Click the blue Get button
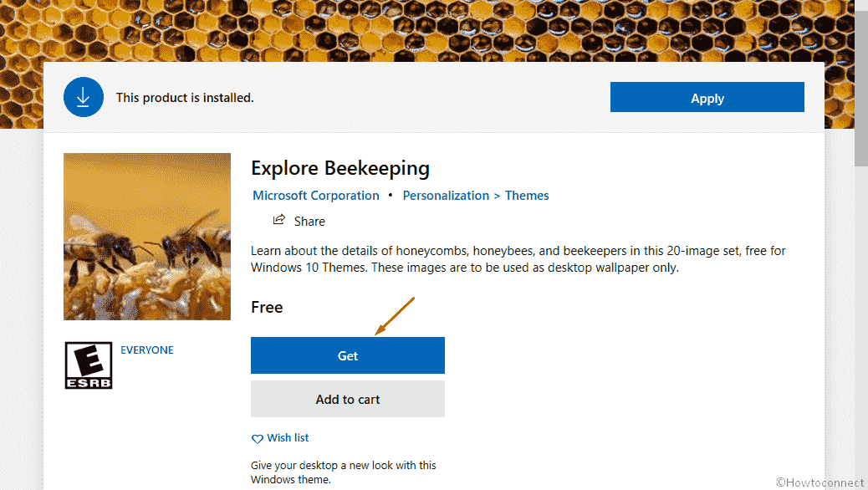Screen dimensions: 868x490 [348, 355]
